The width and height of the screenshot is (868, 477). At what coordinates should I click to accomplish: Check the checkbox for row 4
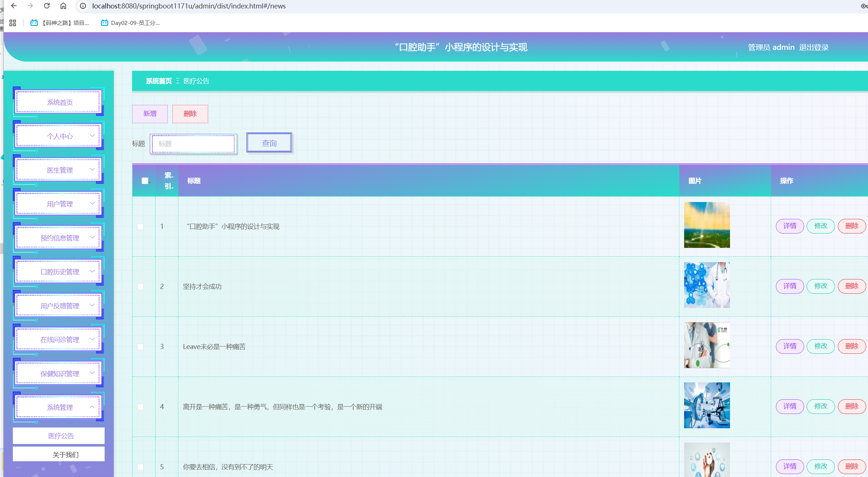[141, 407]
